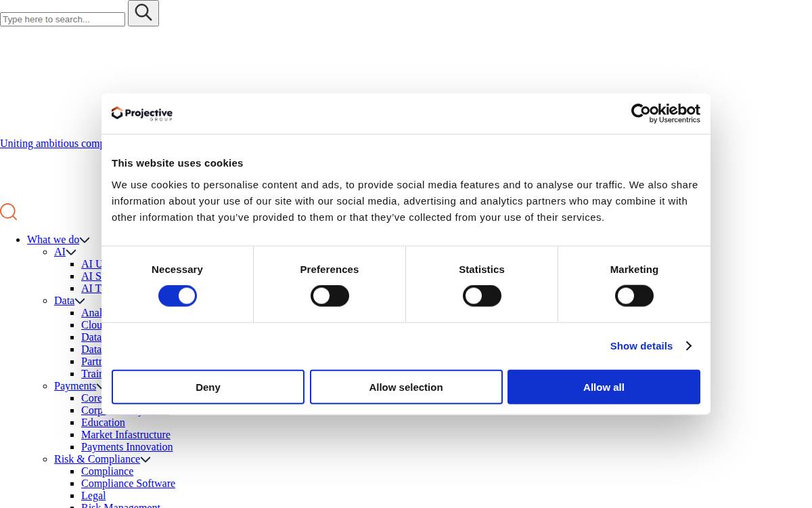812x508 pixels.
Task: Open the AI menu item
Action: 60,252
